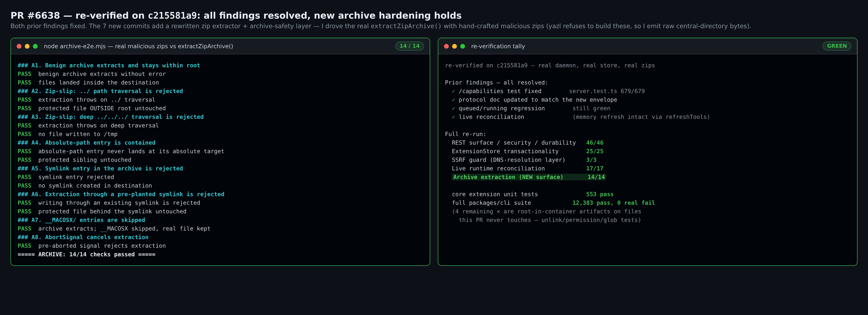Viewport: 868px width, 315px height.
Task: Click '12,383 pass, 0 real fail' value
Action: point(614,203)
